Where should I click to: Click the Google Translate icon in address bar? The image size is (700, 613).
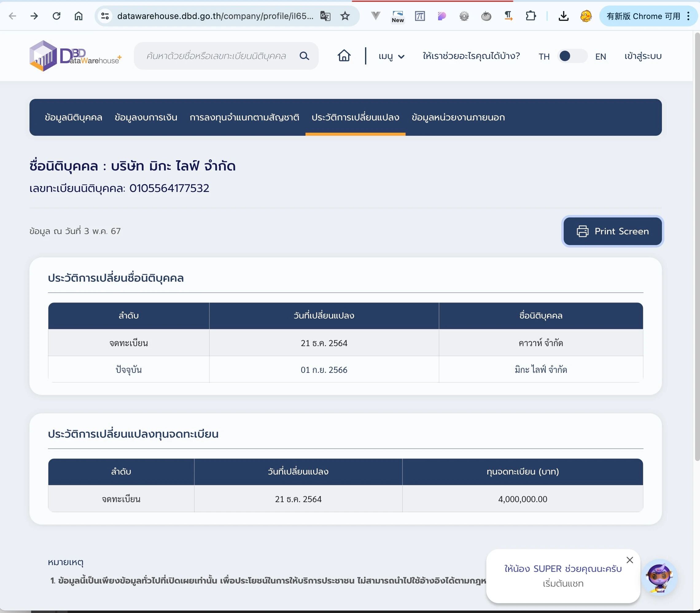point(325,16)
